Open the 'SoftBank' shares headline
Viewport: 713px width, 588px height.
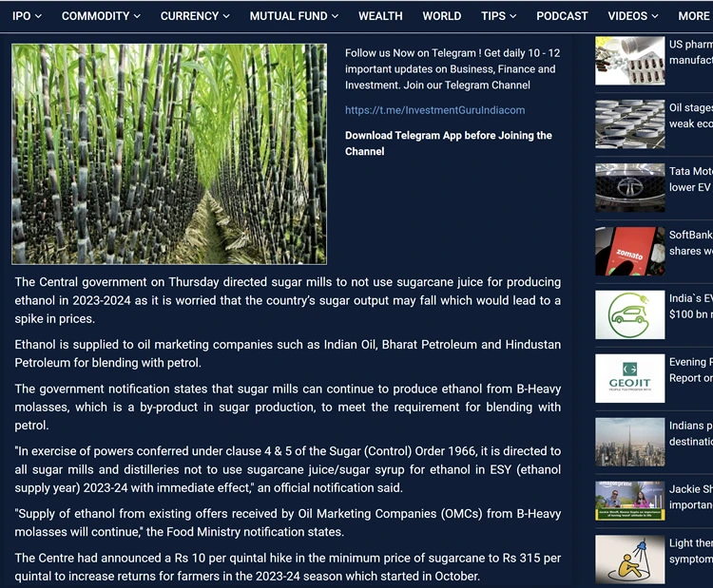691,243
